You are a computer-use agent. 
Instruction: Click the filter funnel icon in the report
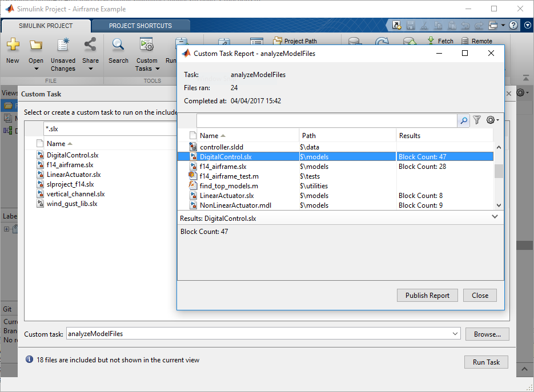pyautogui.click(x=477, y=120)
